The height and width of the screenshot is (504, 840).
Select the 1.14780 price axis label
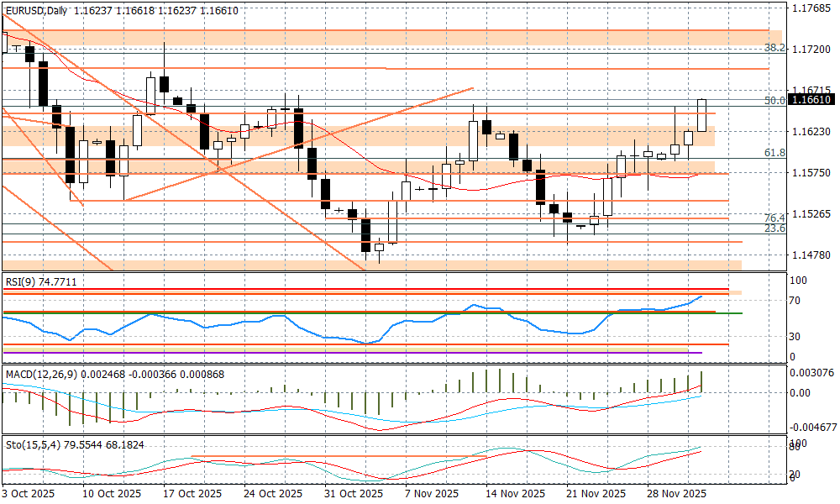(x=812, y=254)
